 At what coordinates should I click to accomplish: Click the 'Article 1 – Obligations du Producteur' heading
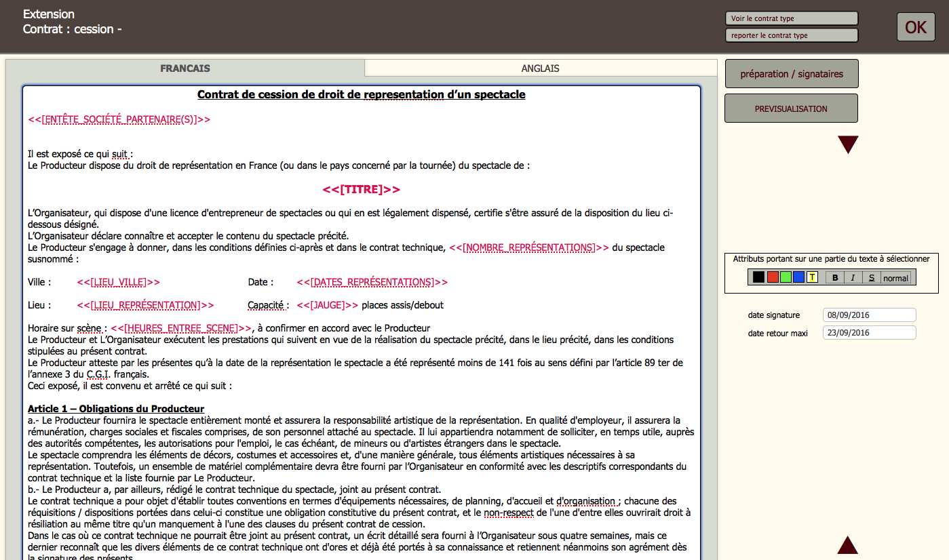tap(116, 409)
